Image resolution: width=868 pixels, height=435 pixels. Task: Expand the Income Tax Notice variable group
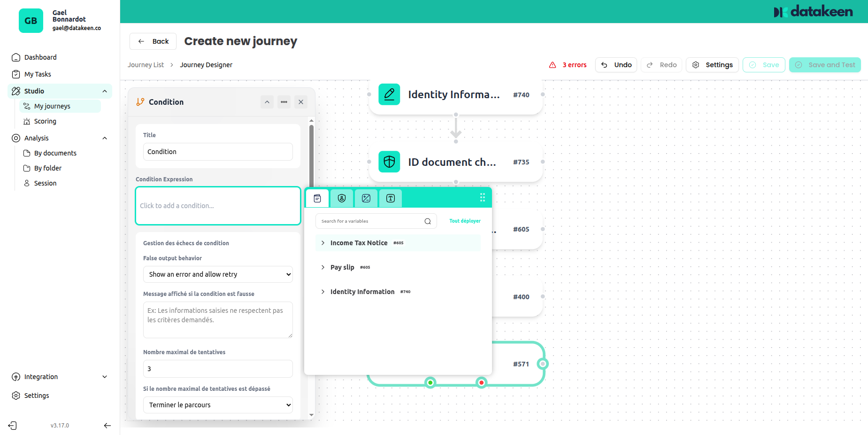click(323, 243)
